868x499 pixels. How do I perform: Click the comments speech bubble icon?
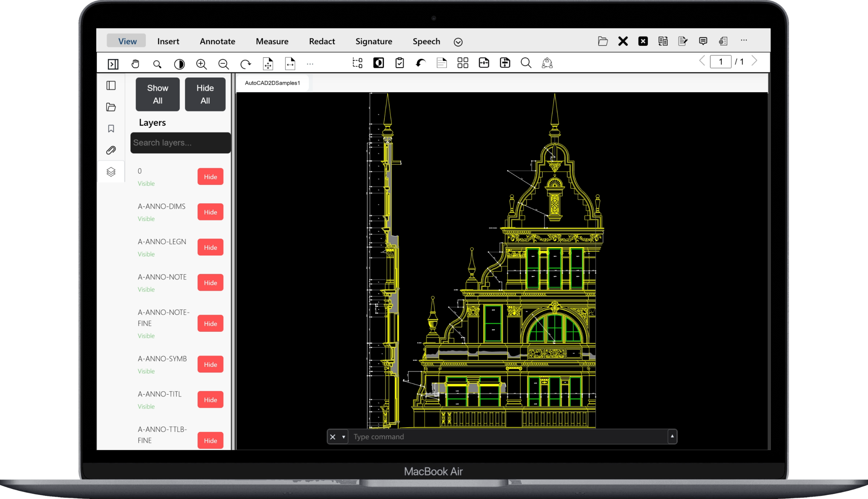[703, 41]
